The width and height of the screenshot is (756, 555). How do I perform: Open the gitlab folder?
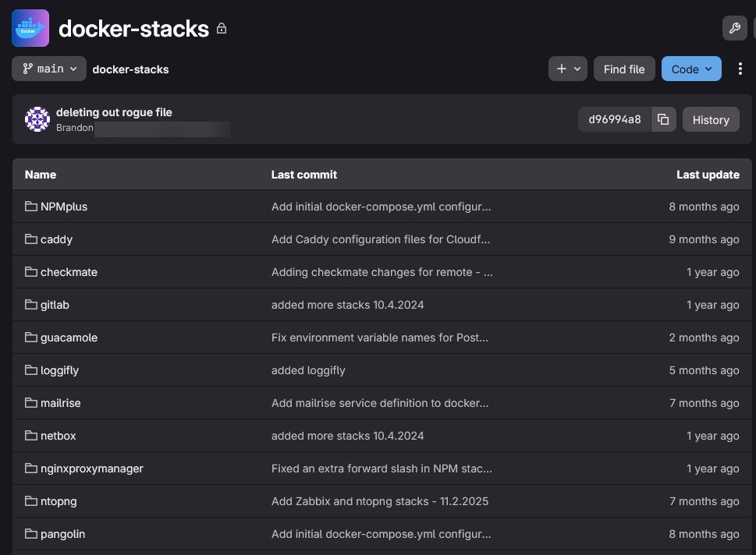55,305
